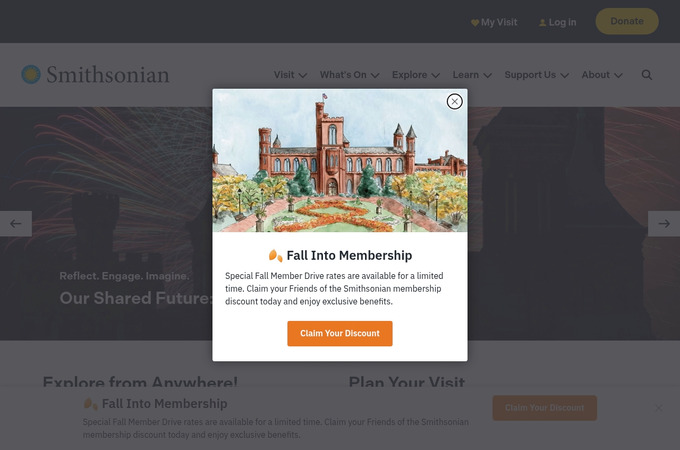The width and height of the screenshot is (680, 450).
Task: Close the Fall Into Membership popup
Action: (454, 101)
